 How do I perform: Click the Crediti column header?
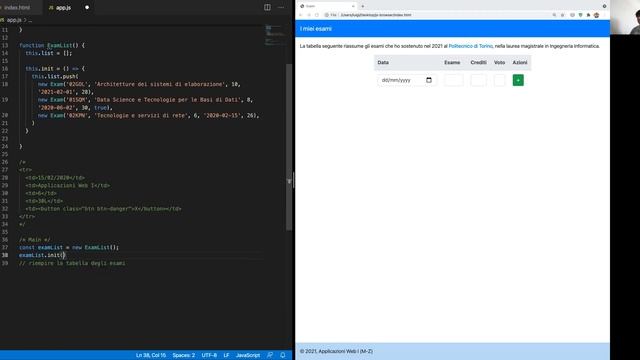[x=478, y=62]
